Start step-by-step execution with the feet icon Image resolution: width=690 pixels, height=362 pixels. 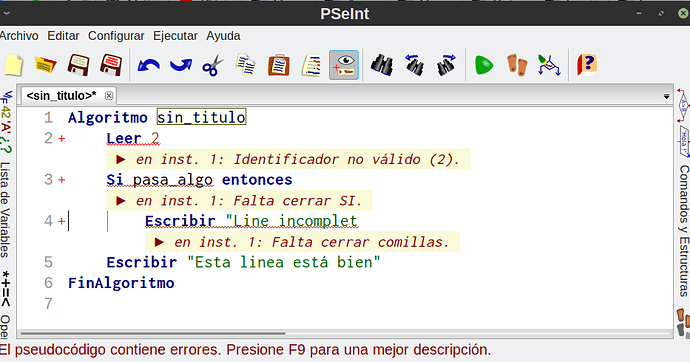[x=517, y=65]
